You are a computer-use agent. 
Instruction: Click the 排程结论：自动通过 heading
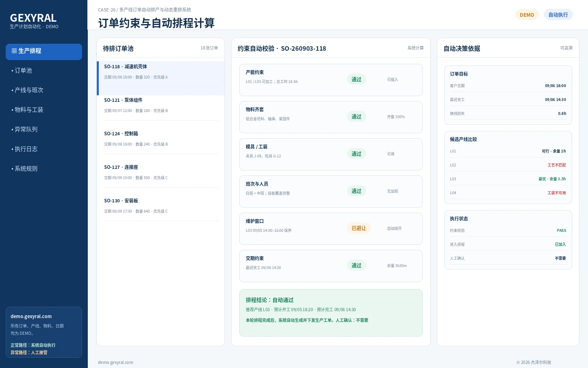click(269, 300)
